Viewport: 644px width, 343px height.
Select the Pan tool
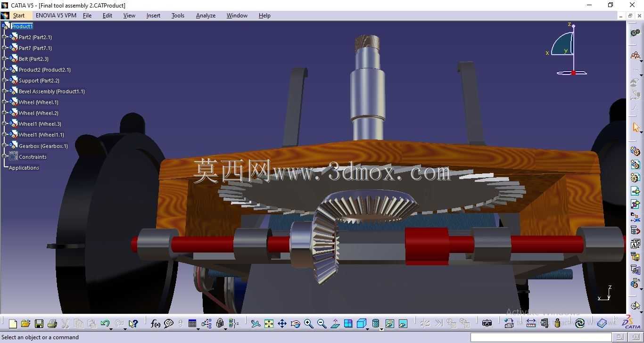282,324
